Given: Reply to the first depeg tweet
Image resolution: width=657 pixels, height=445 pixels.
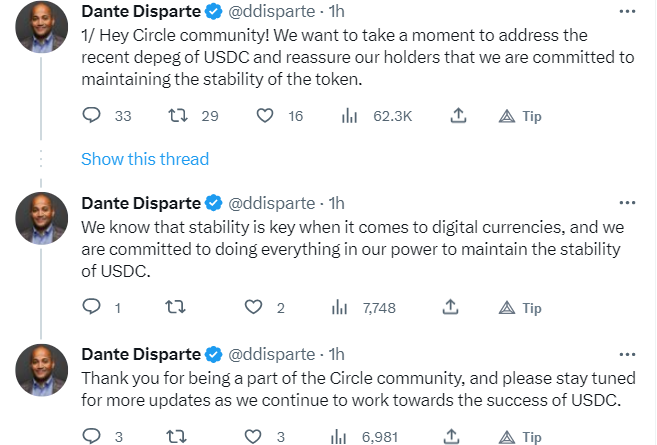Looking at the screenshot, I should point(92,116).
